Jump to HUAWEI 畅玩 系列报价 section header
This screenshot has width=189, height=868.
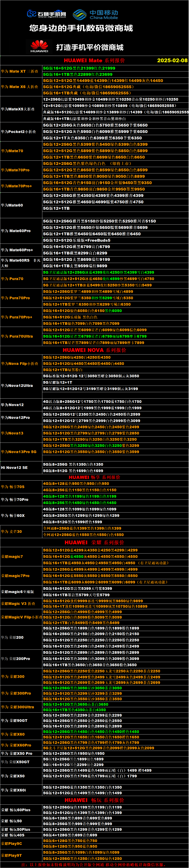94,800
